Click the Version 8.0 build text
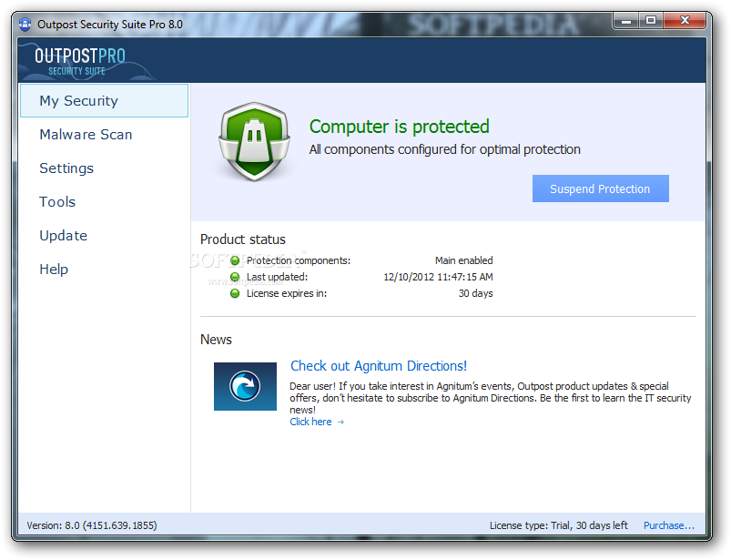Screen dimensions: 731x560 coord(92,525)
